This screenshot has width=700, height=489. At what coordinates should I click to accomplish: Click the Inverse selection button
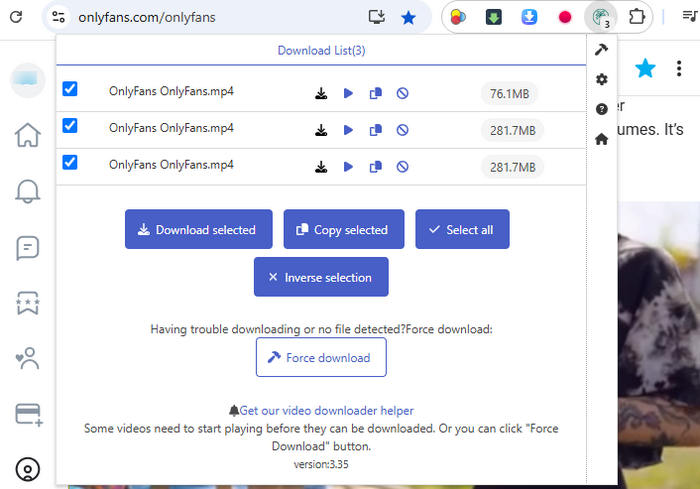[x=320, y=277]
